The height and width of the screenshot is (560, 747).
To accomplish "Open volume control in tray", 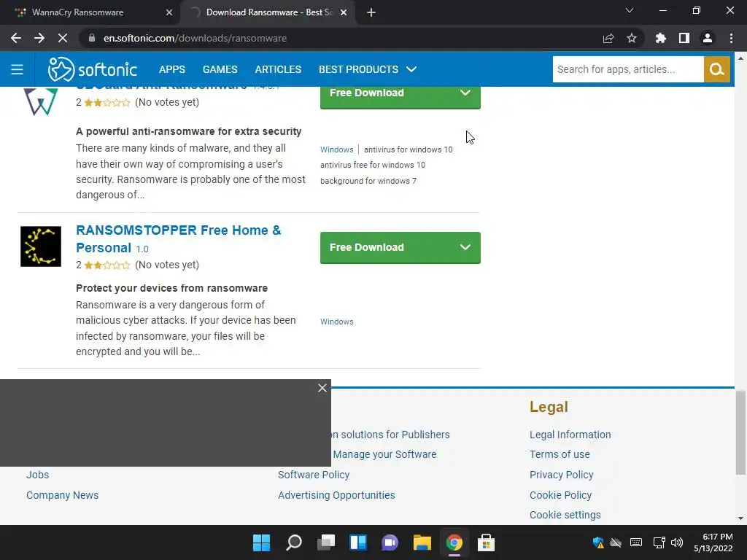I will pyautogui.click(x=676, y=542).
